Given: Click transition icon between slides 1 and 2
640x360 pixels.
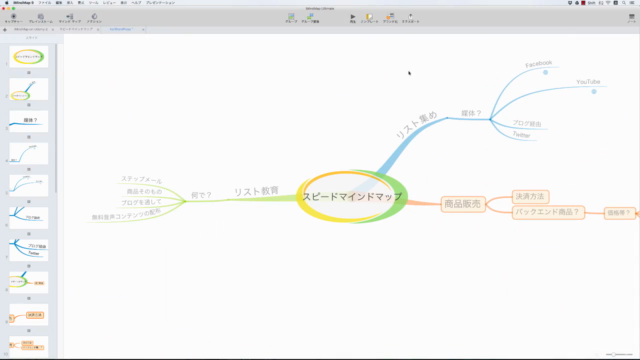Looking at the screenshot, I should 29,73.
